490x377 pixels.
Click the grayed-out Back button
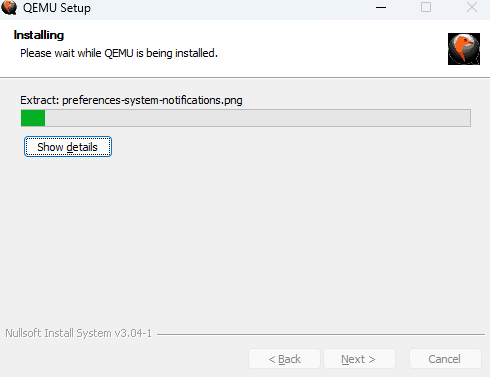click(284, 359)
